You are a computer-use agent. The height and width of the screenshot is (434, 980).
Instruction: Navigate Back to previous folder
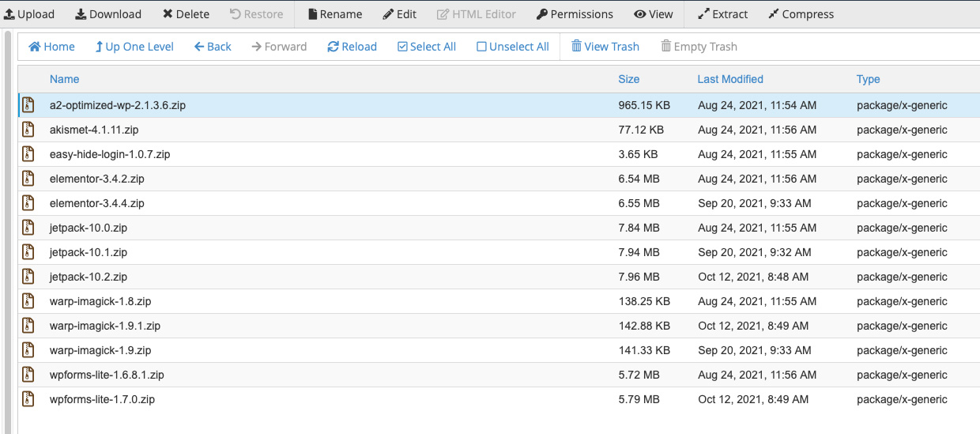213,47
